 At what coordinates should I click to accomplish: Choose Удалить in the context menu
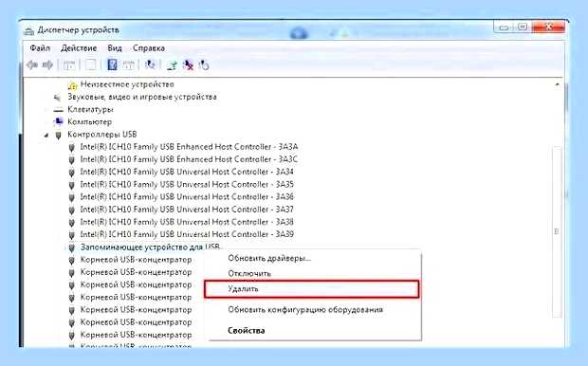coord(311,289)
